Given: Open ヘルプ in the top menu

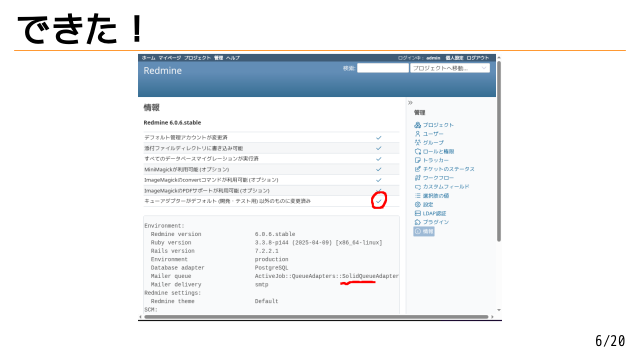Looking at the screenshot, I should 233,58.
